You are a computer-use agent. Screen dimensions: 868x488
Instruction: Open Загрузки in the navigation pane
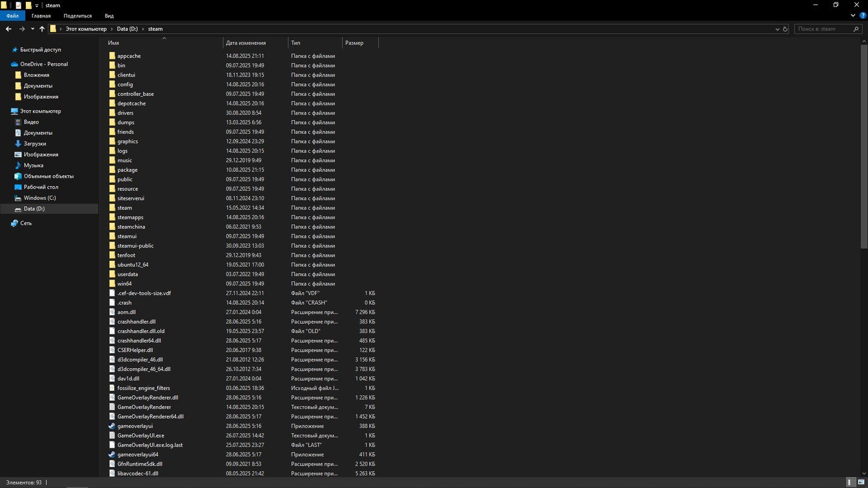click(x=35, y=143)
